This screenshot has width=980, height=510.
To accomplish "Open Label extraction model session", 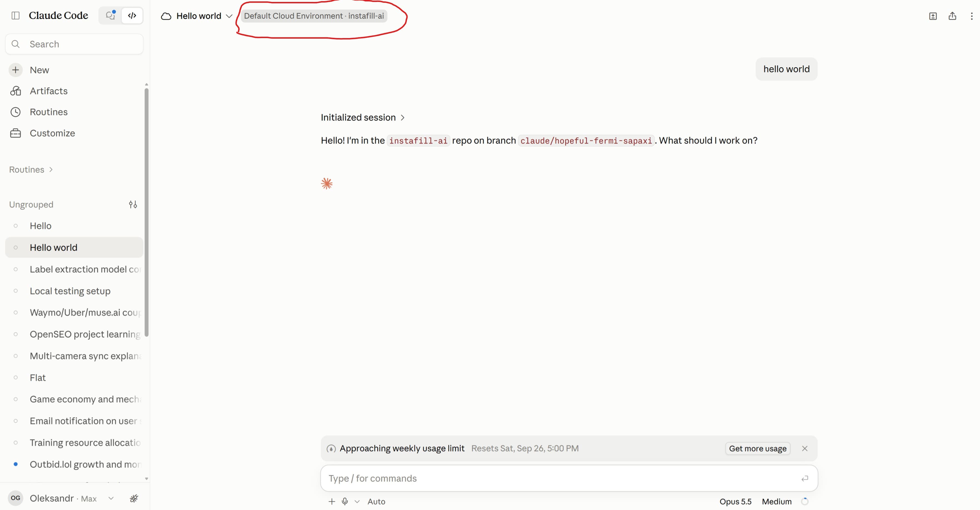I will pos(74,269).
